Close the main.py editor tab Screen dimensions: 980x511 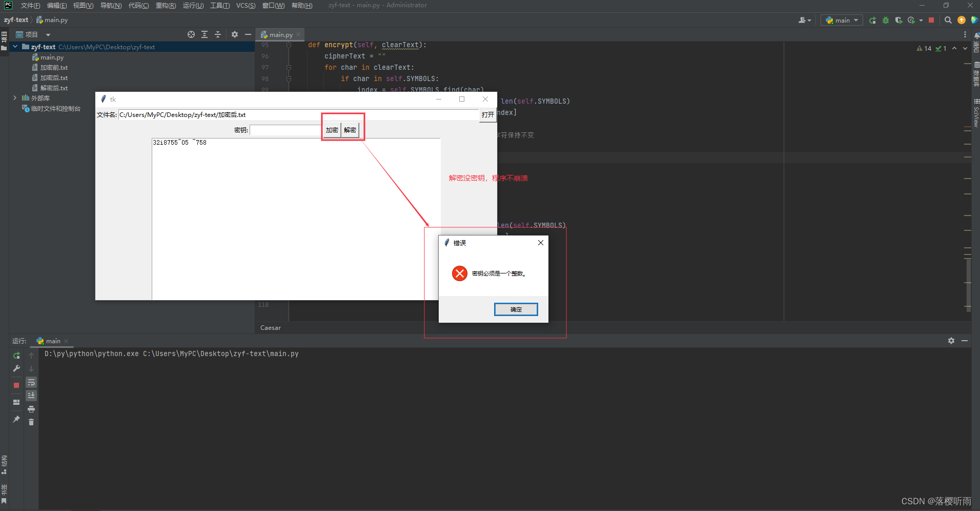298,35
